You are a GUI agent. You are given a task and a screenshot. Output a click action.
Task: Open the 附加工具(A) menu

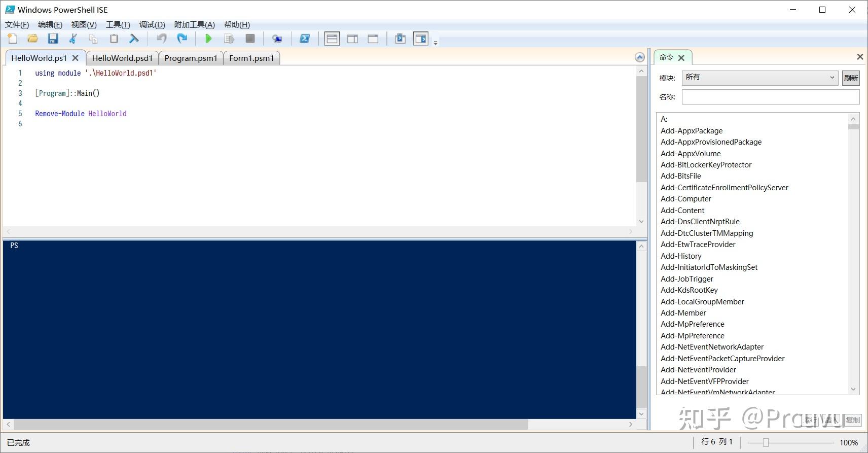point(194,24)
